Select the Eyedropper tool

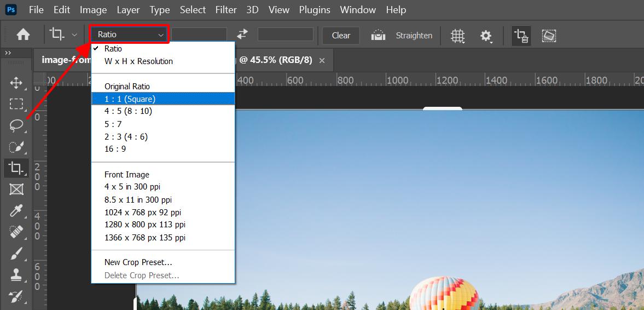(x=16, y=210)
